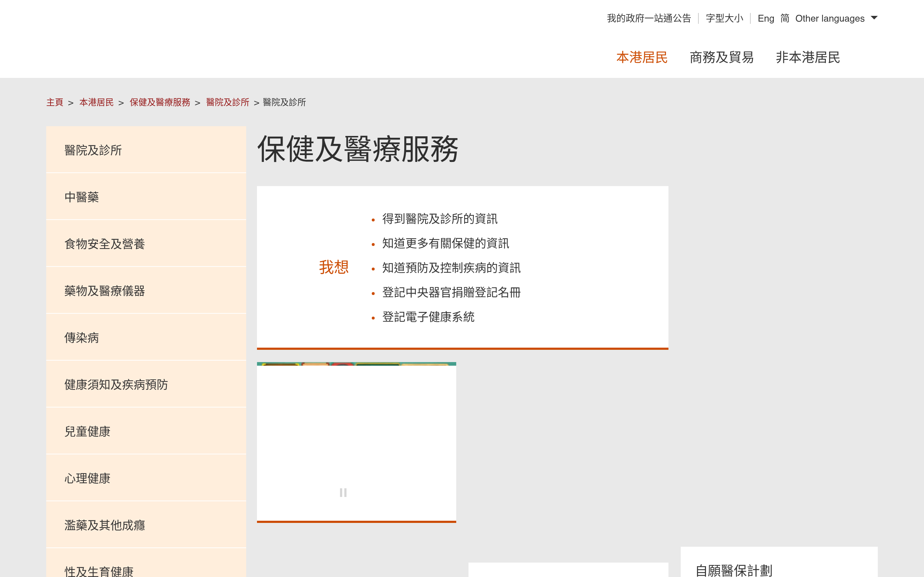The width and height of the screenshot is (924, 577).
Task: Open the 非本港居民 section
Action: click(x=807, y=57)
